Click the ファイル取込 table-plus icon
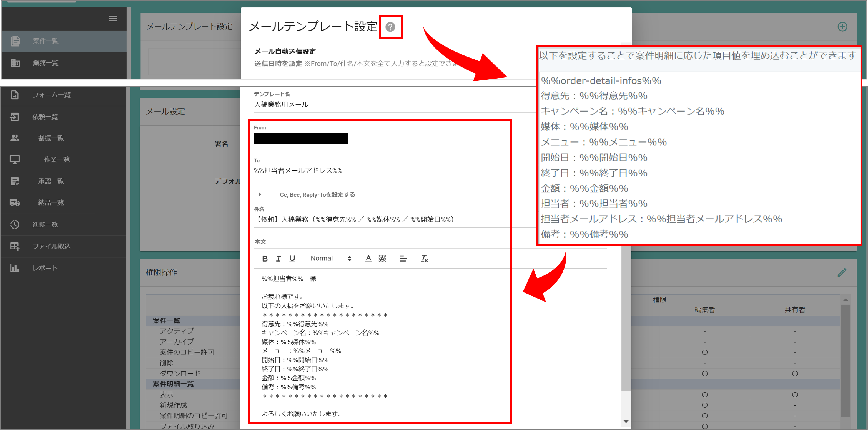 pyautogui.click(x=14, y=246)
